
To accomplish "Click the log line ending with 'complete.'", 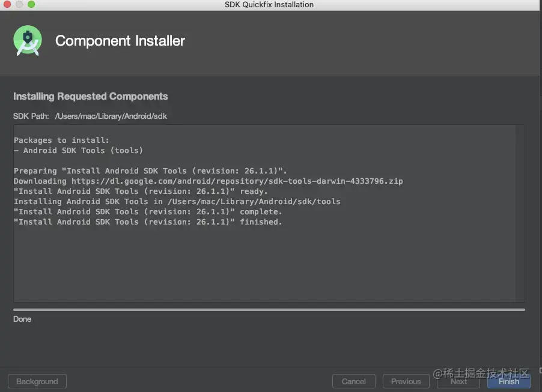I will (148, 212).
